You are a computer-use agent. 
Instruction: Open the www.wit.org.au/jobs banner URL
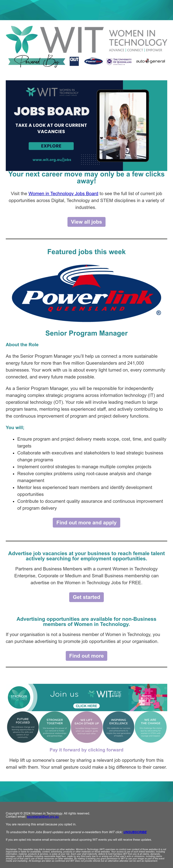click(x=52, y=160)
